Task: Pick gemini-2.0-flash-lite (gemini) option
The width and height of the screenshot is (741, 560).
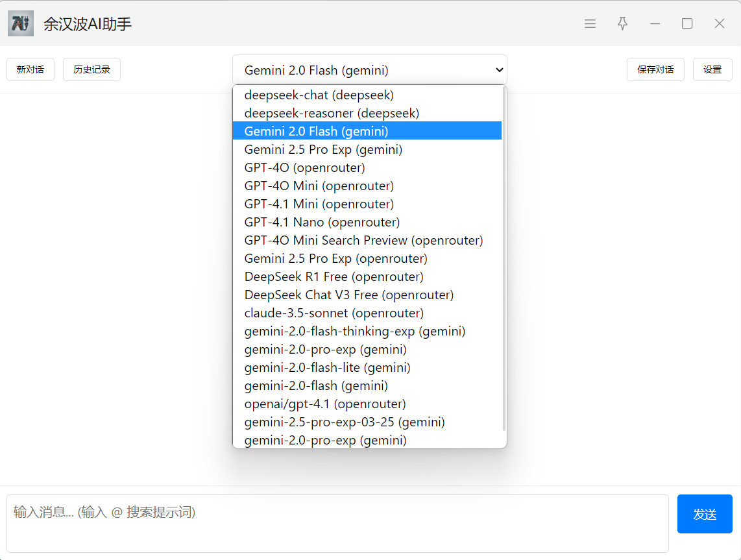Action: tap(367, 368)
